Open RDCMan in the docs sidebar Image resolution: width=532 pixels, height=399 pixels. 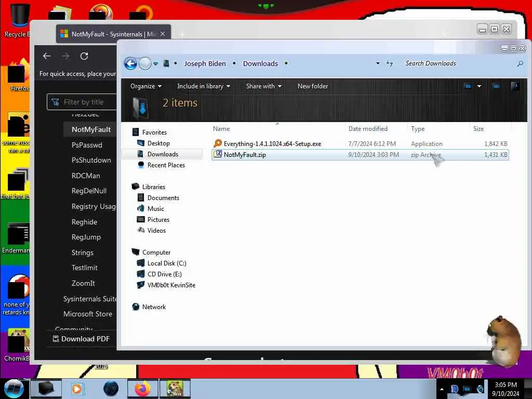(86, 176)
